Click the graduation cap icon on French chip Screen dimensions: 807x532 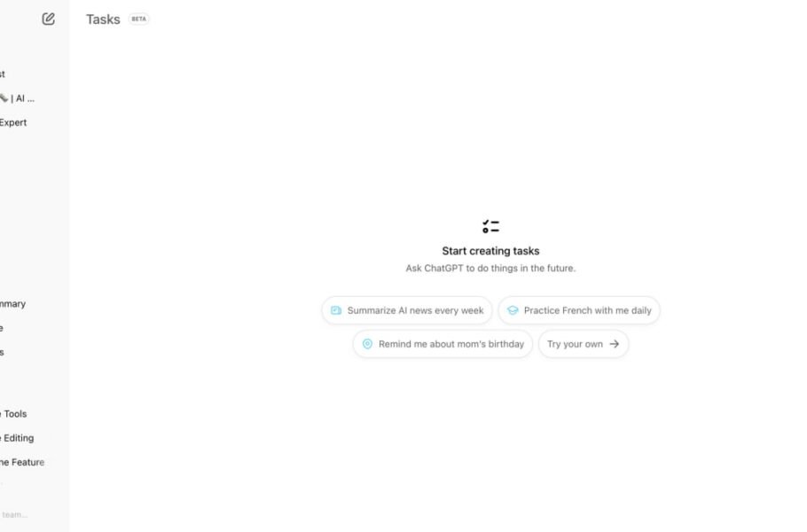tap(513, 310)
